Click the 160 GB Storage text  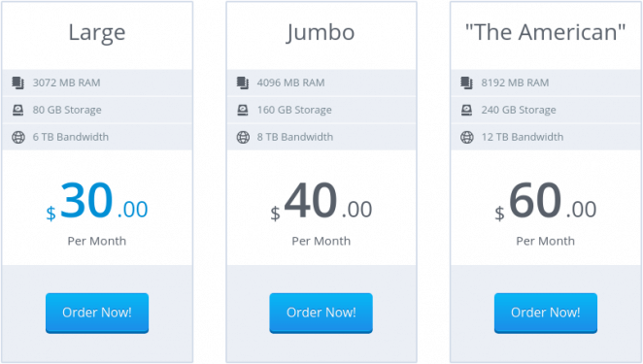click(x=294, y=110)
